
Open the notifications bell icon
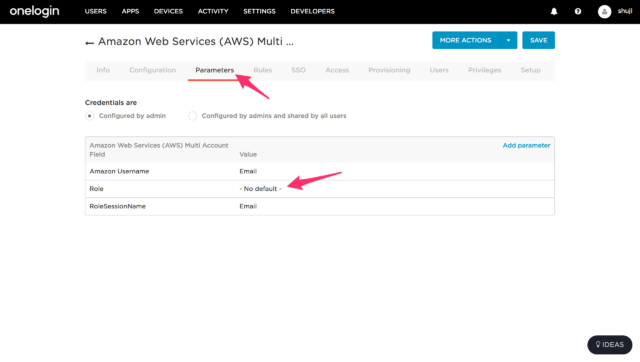(554, 11)
